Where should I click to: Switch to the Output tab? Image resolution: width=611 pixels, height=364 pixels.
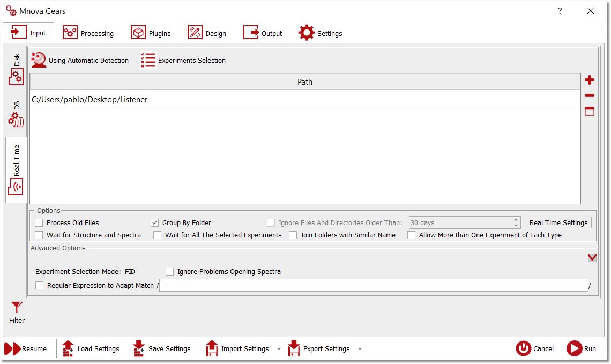(263, 33)
